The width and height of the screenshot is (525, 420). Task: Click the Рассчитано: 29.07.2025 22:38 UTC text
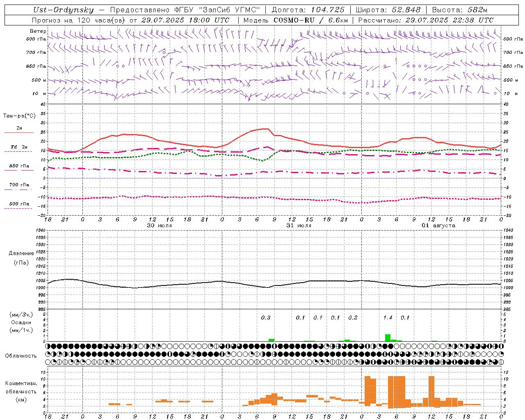pyautogui.click(x=426, y=20)
